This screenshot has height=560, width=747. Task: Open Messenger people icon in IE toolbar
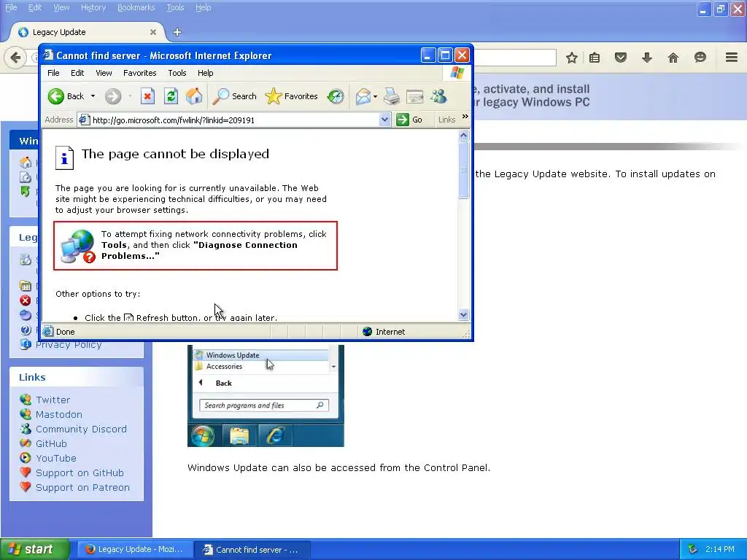[438, 96]
